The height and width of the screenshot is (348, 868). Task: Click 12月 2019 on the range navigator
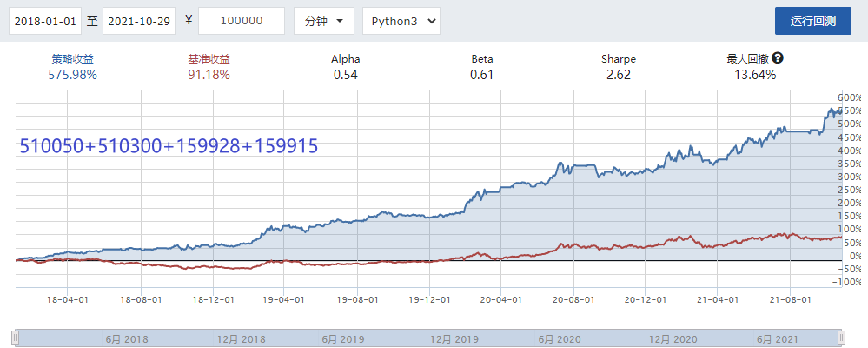coord(454,338)
